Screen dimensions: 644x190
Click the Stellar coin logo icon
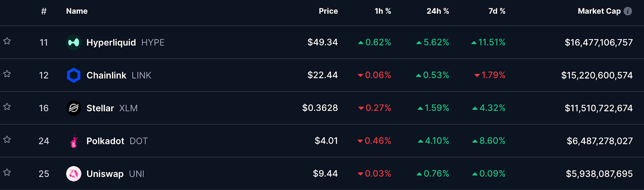pos(74,108)
